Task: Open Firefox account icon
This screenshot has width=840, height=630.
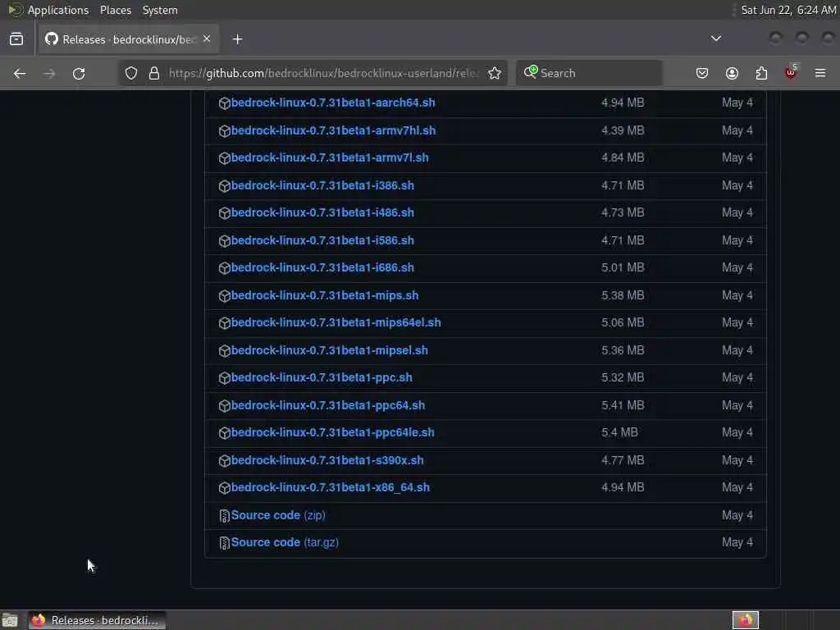Action: pos(732,73)
